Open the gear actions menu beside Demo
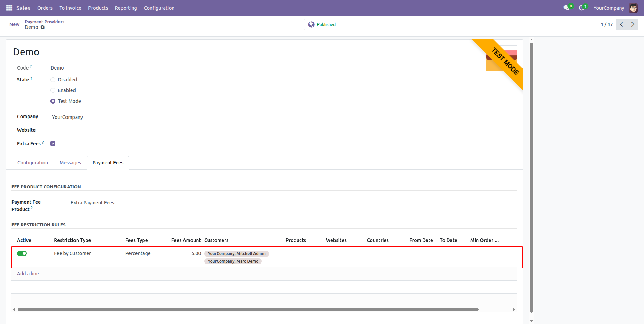 pos(43,27)
